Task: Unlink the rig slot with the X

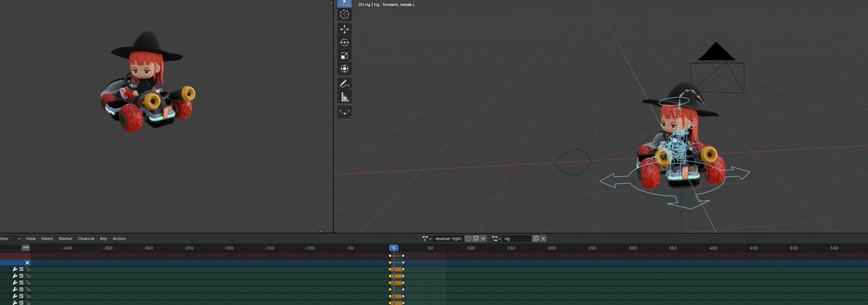Action: [x=544, y=238]
